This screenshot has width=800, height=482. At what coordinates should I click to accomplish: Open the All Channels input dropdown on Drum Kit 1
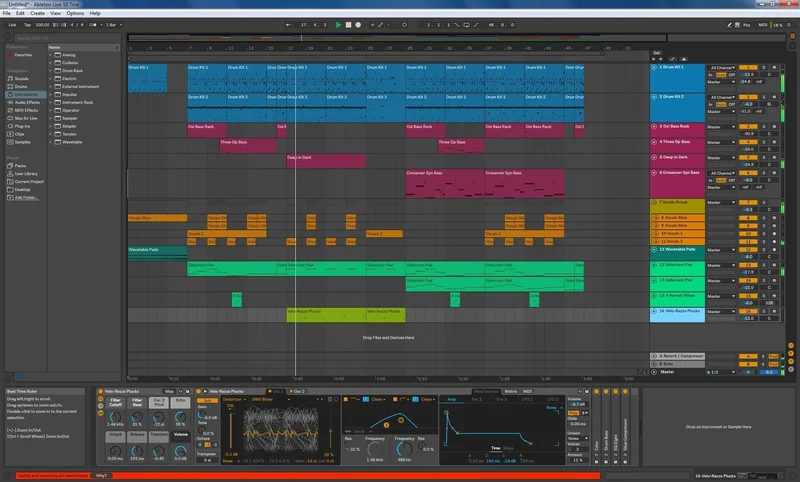click(720, 67)
